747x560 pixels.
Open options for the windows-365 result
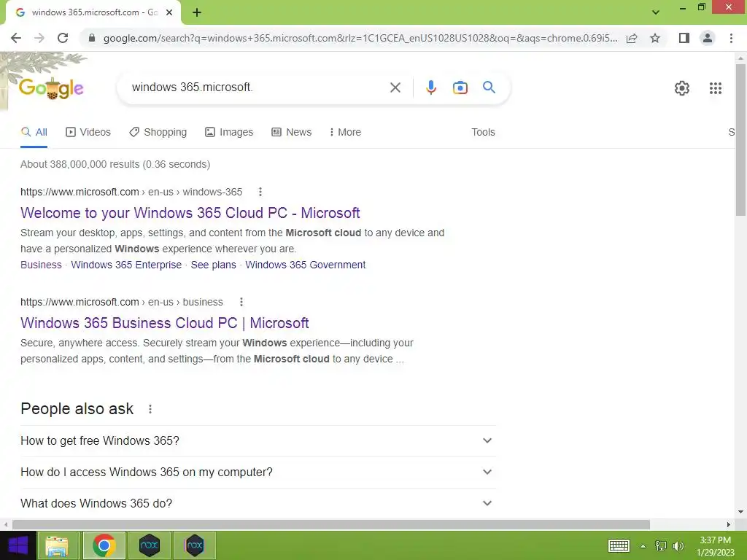click(260, 192)
